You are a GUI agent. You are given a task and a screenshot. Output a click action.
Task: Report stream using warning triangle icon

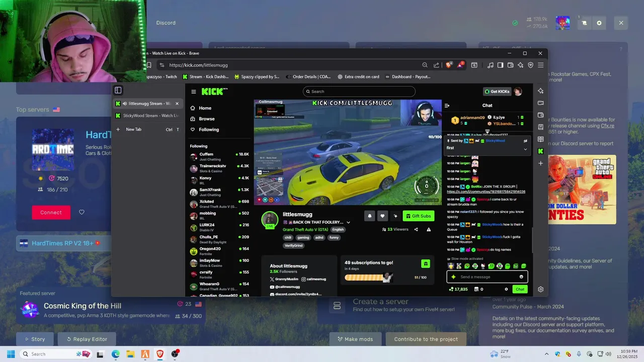tap(429, 229)
